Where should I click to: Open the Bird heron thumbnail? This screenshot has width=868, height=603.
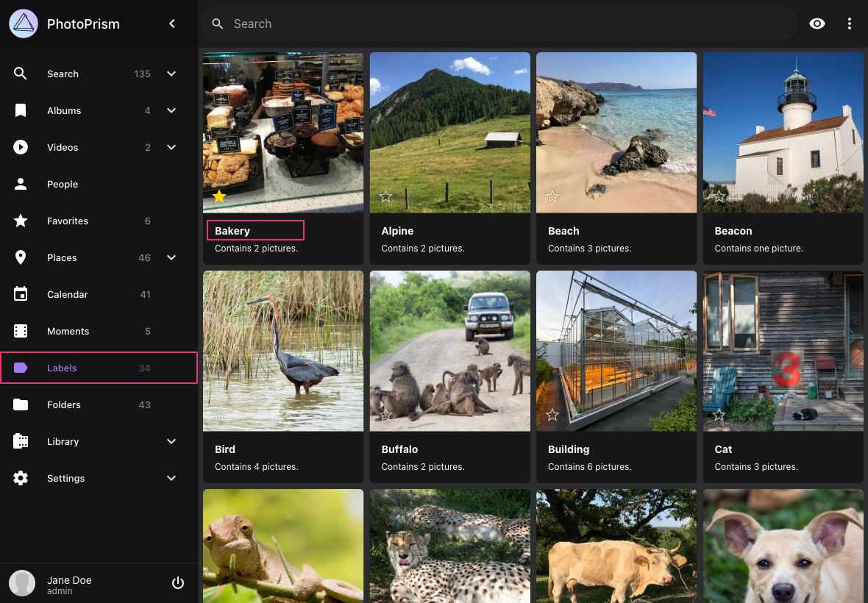tap(283, 351)
